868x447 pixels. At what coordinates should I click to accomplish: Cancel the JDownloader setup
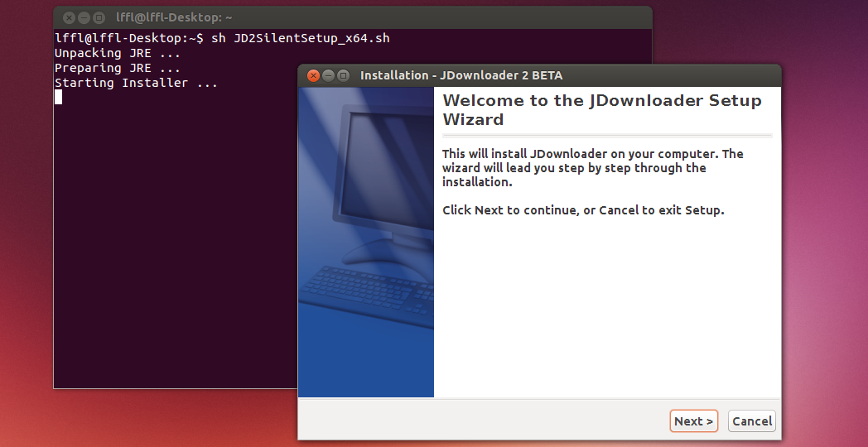(x=752, y=421)
